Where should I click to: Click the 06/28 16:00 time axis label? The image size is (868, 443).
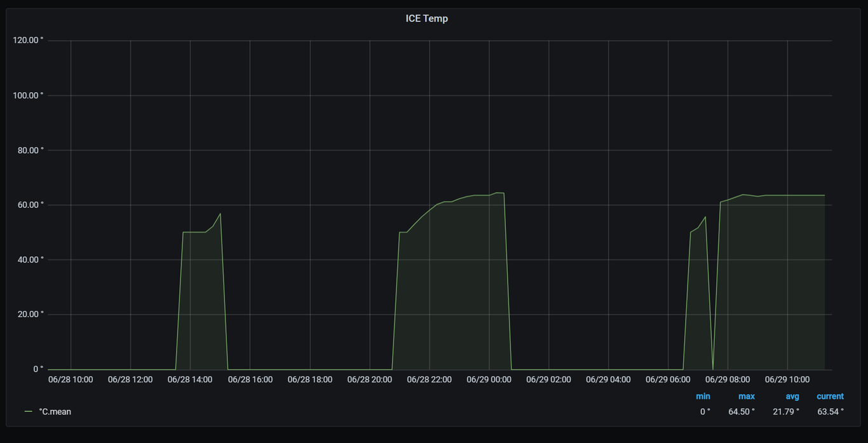pyautogui.click(x=250, y=379)
